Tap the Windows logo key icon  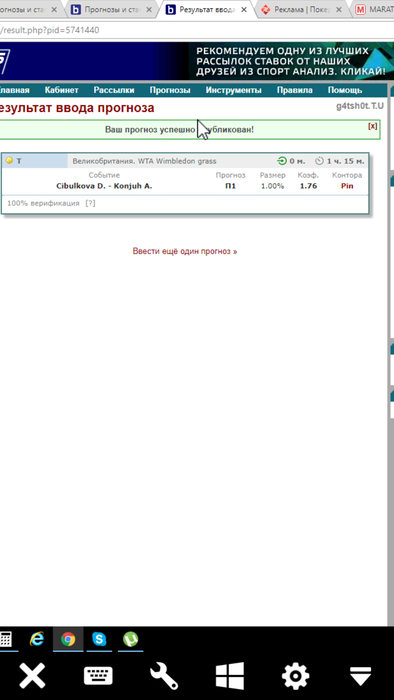230,676
